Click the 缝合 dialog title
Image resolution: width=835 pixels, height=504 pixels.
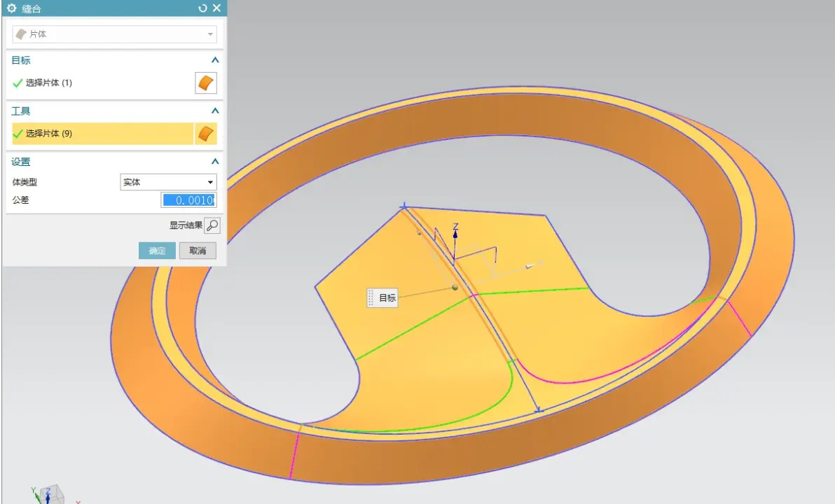click(32, 8)
